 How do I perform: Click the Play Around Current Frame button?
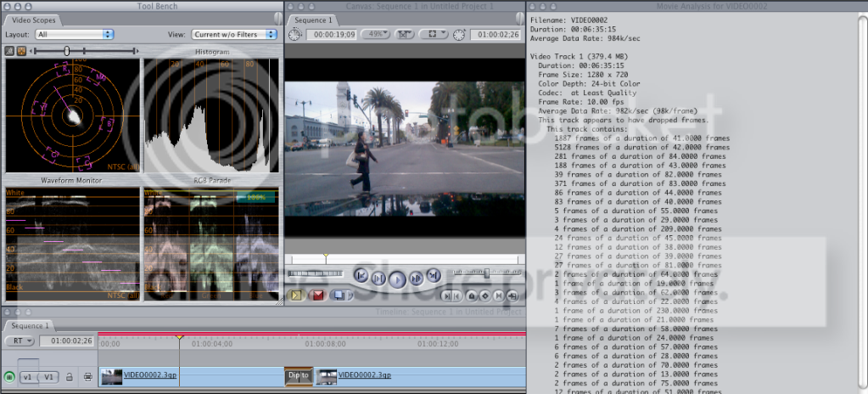[x=416, y=278]
